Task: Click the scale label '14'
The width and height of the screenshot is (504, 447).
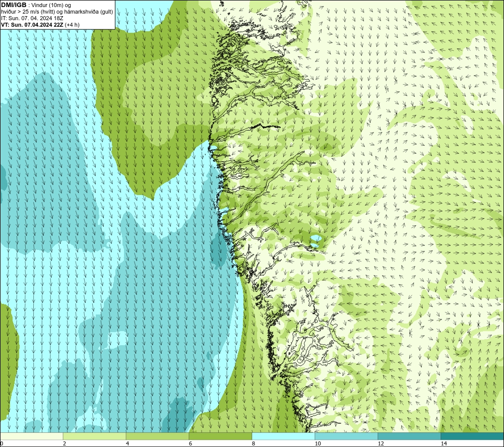Action: coord(444,444)
